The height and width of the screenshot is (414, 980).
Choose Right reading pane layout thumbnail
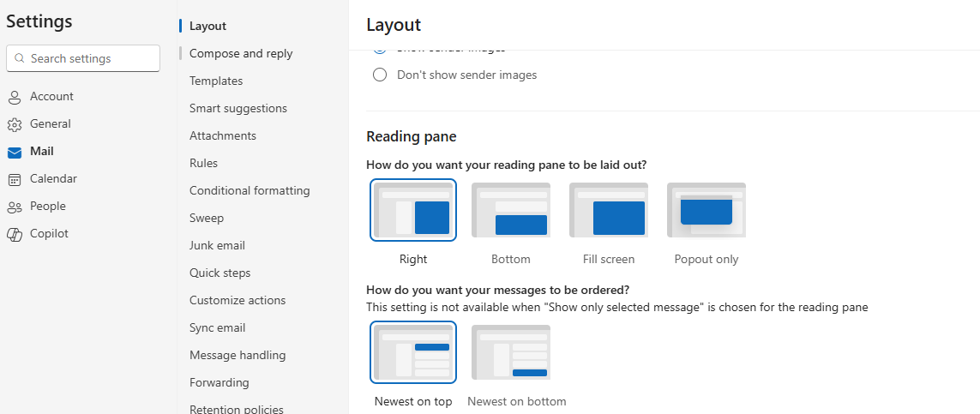coord(413,210)
